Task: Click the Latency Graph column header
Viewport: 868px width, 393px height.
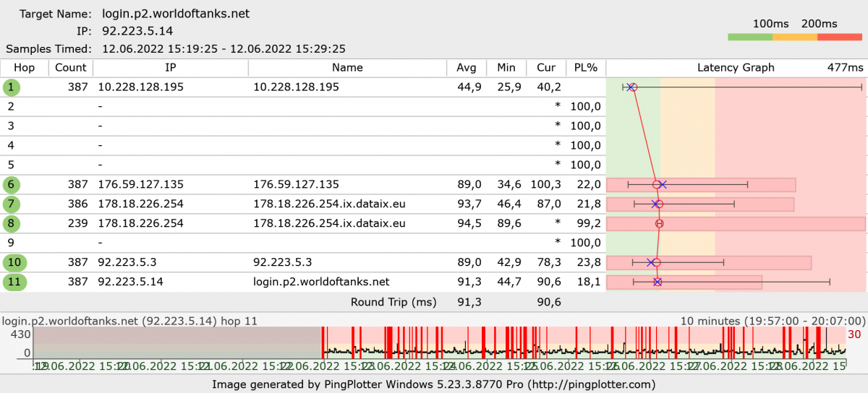Action: tap(735, 68)
